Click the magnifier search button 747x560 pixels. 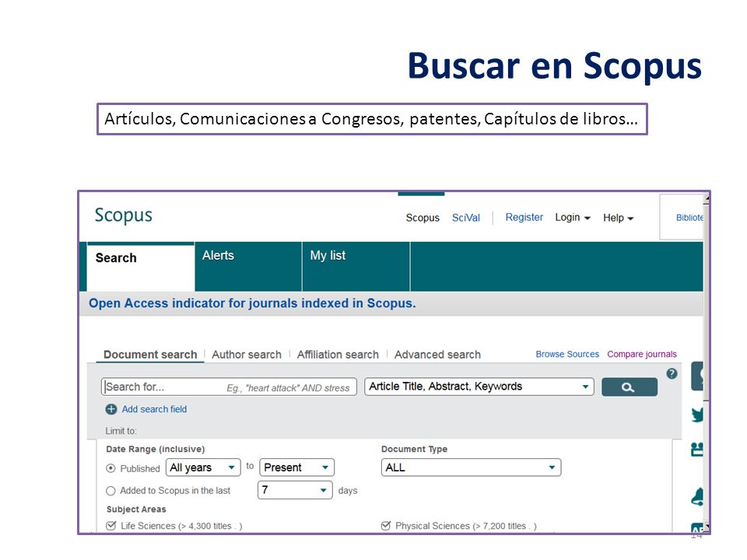[x=630, y=387]
